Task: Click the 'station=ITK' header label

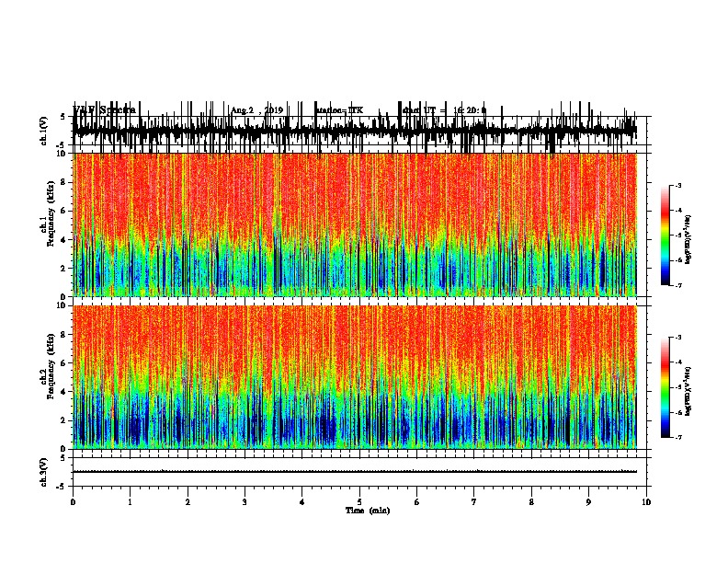Action: [x=339, y=110]
